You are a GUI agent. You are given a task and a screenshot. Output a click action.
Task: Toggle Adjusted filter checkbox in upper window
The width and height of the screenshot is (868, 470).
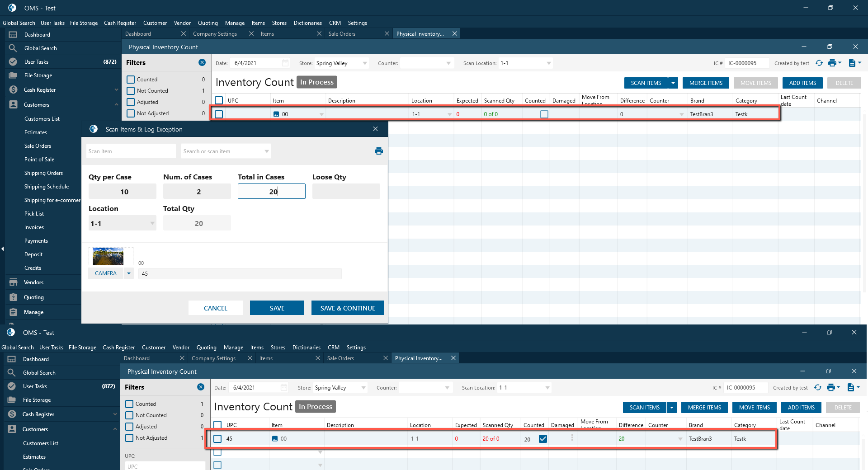(x=131, y=102)
